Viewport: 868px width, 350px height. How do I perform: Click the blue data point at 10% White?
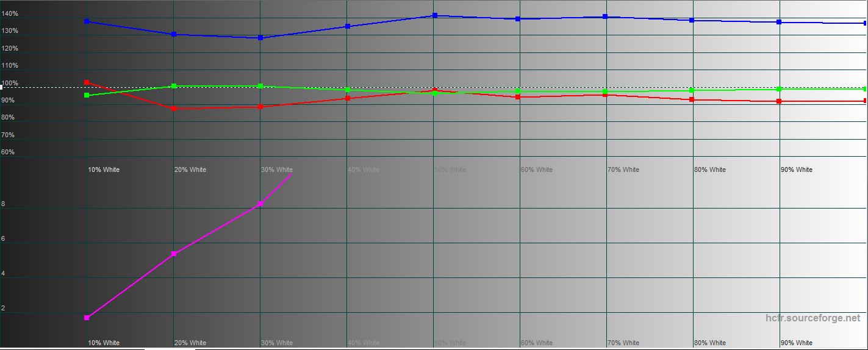tap(87, 21)
